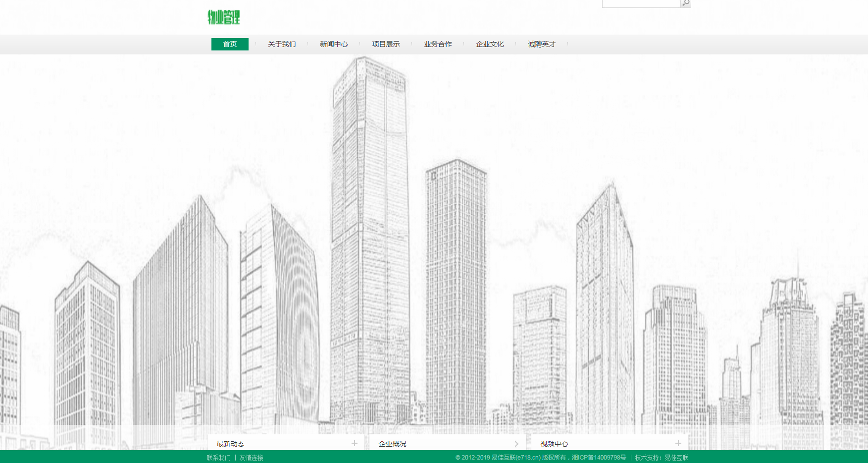868x463 pixels.
Task: Select the 首页 navigation tab
Action: (x=230, y=44)
